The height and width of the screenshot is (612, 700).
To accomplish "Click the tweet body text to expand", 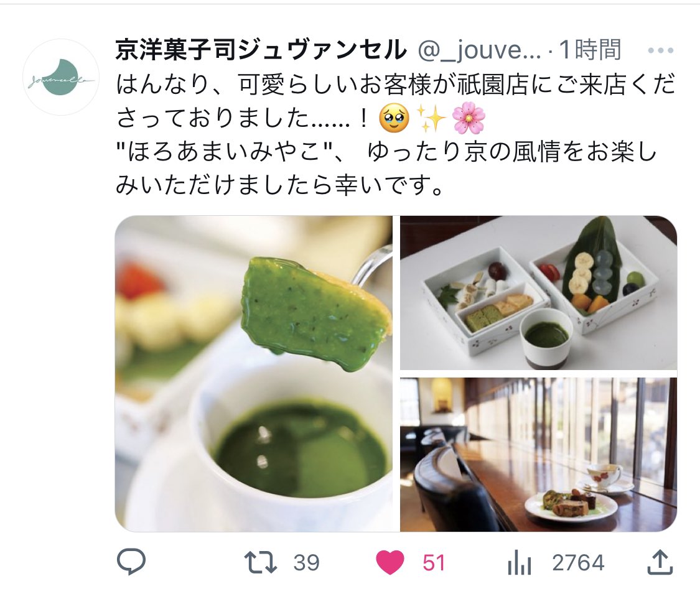I will tap(396, 134).
